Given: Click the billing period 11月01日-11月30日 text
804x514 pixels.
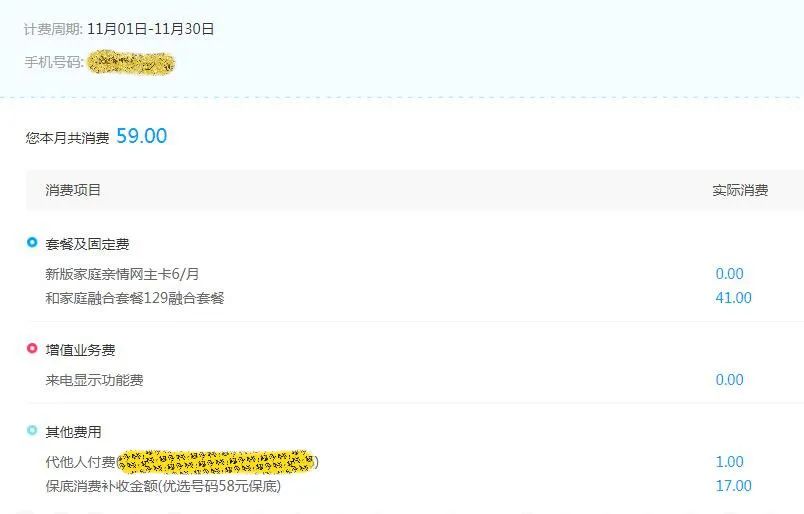Looking at the screenshot, I should (x=151, y=29).
